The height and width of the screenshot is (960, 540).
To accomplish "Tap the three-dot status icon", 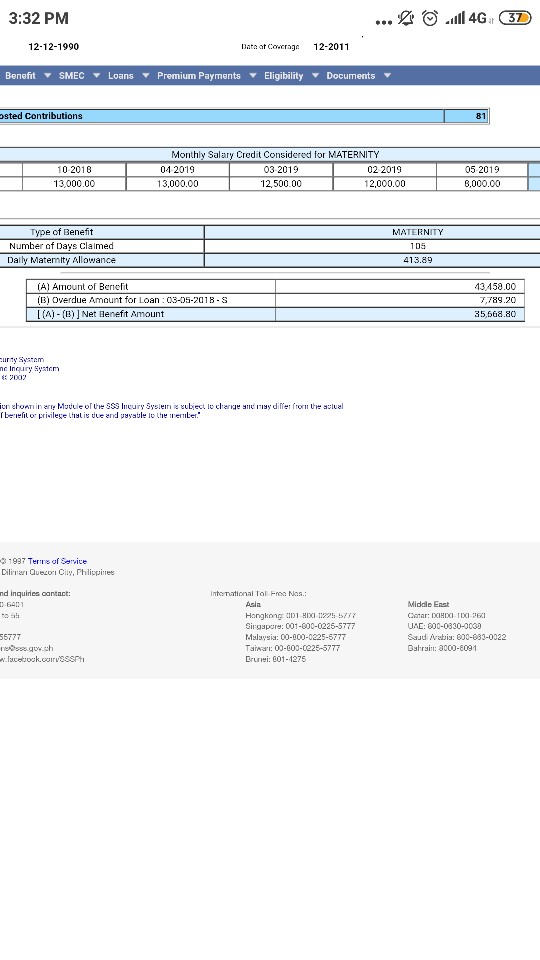I will click(383, 22).
